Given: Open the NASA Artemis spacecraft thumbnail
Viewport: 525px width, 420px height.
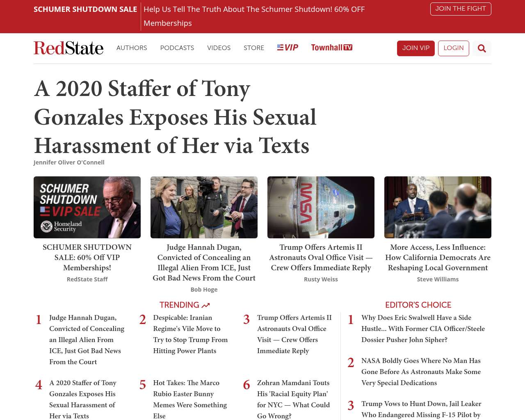Looking at the screenshot, I should pos(321,207).
